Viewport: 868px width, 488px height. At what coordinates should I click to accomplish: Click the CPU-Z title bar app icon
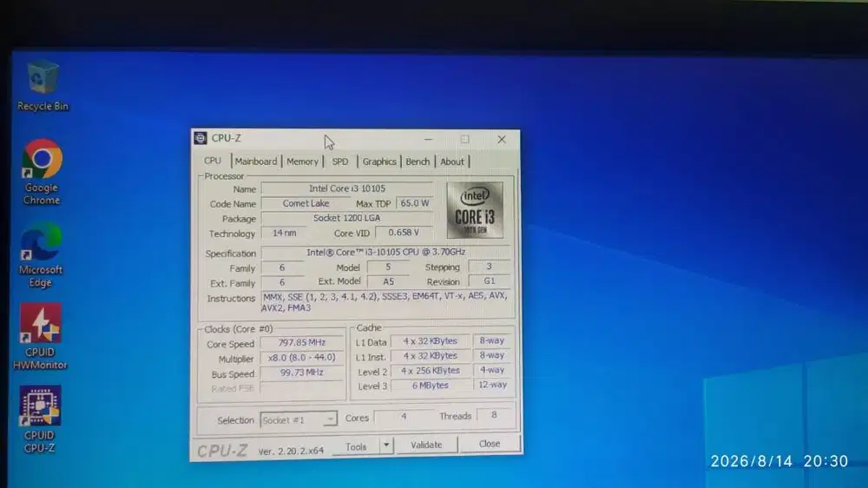(x=201, y=138)
